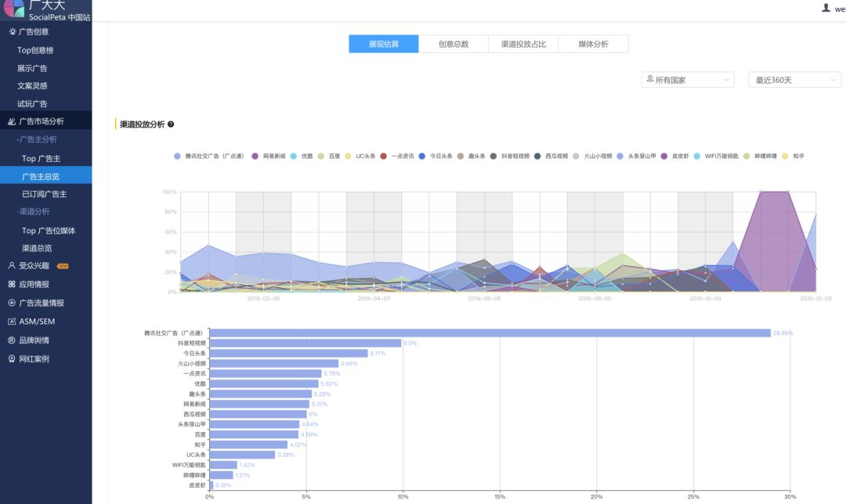This screenshot has width=846, height=504.
Task: Open the 媒体分析 tab
Action: coord(594,44)
